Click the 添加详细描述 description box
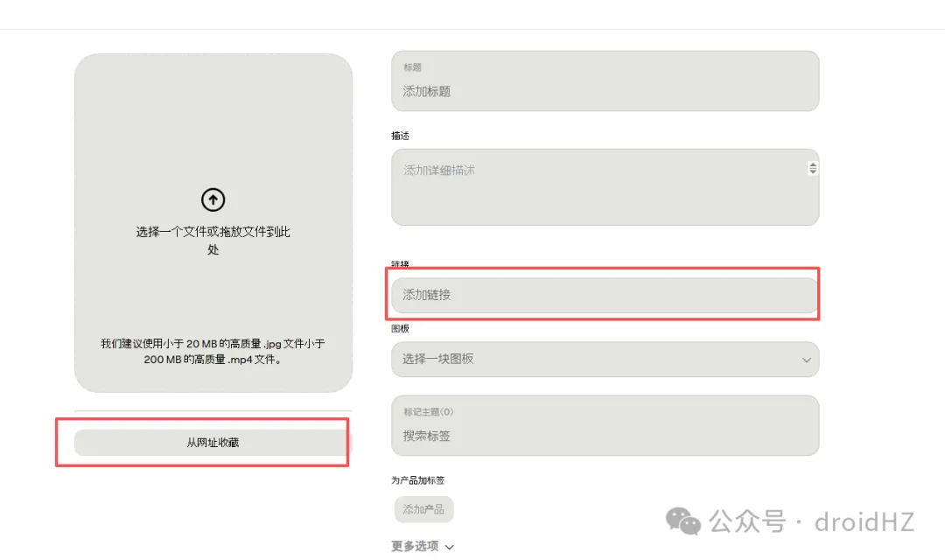The height and width of the screenshot is (560, 945). click(x=604, y=186)
